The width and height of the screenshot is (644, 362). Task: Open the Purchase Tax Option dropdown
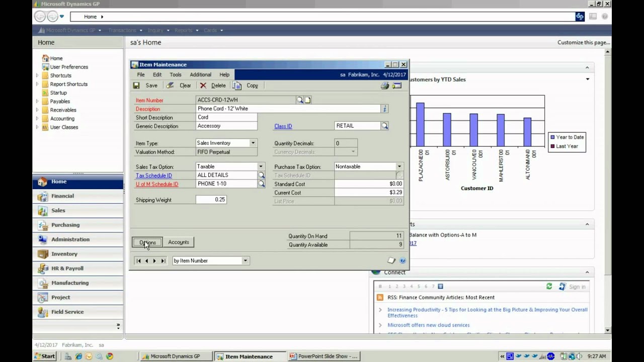(399, 166)
